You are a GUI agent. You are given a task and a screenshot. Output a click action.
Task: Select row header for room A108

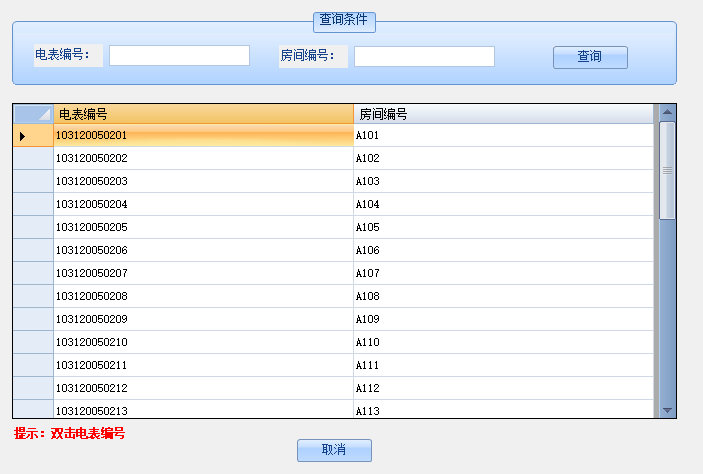point(33,297)
